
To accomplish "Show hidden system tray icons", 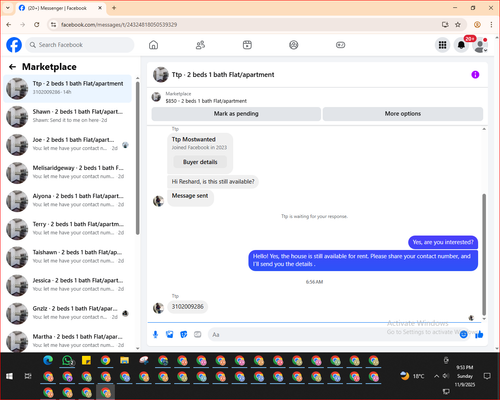I will click(x=436, y=376).
